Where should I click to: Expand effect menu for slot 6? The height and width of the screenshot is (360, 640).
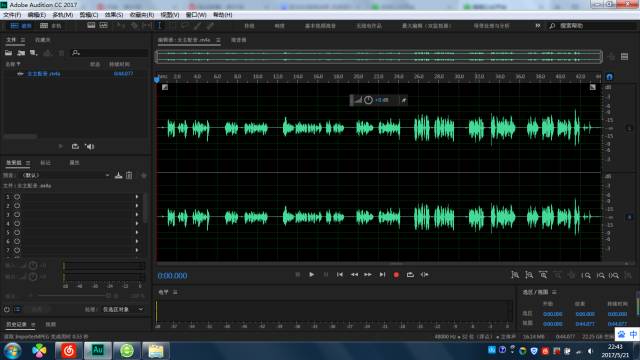(x=137, y=242)
